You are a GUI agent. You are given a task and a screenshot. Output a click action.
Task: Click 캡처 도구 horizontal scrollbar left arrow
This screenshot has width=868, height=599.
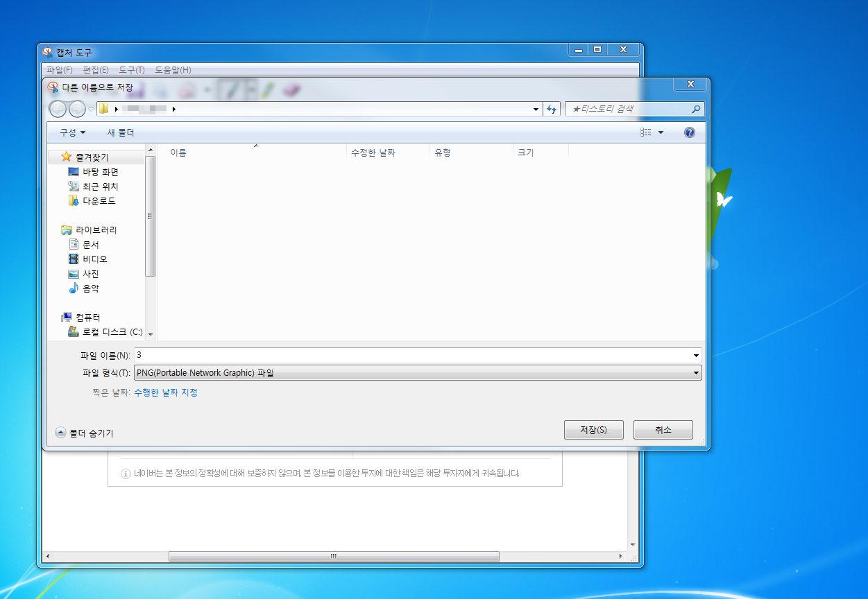point(47,556)
